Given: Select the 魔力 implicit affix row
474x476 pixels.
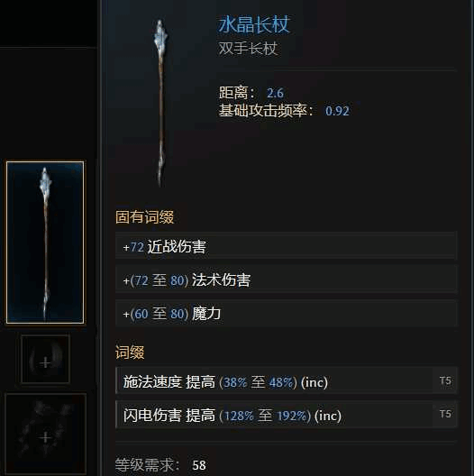Looking at the screenshot, I should coord(287,313).
